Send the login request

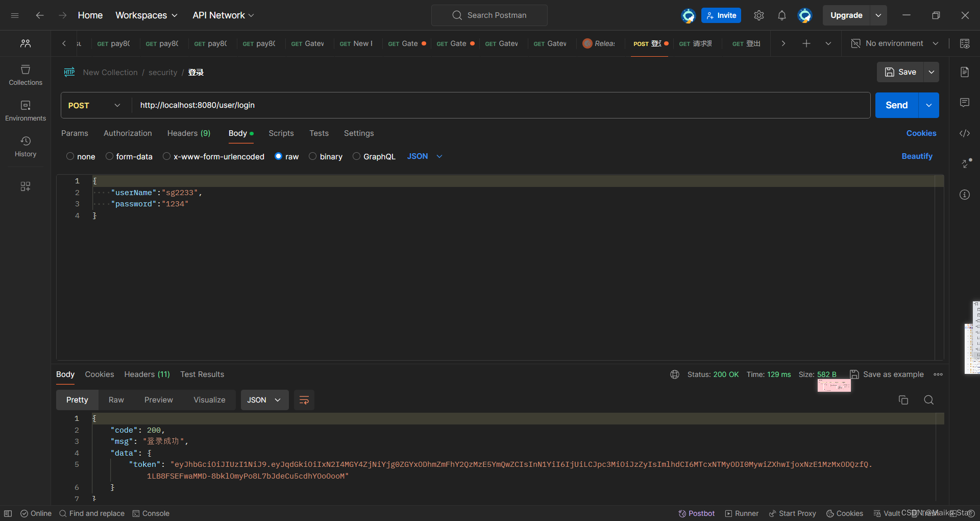click(897, 105)
